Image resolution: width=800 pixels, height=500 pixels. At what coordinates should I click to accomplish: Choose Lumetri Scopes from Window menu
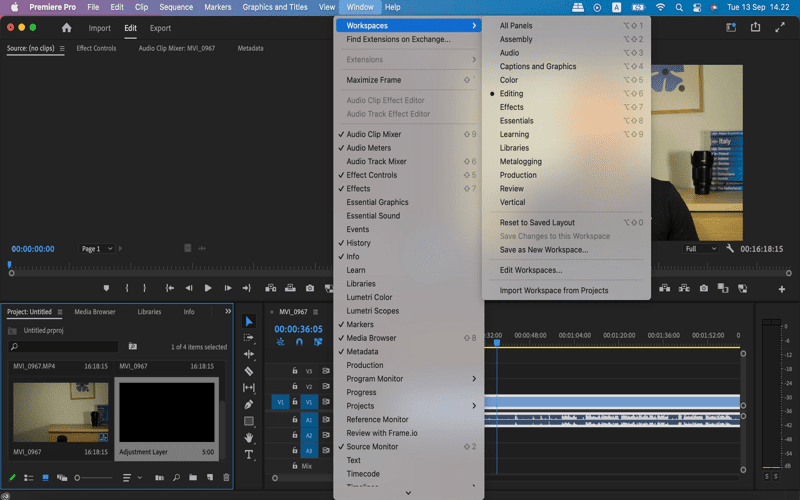click(x=408, y=311)
